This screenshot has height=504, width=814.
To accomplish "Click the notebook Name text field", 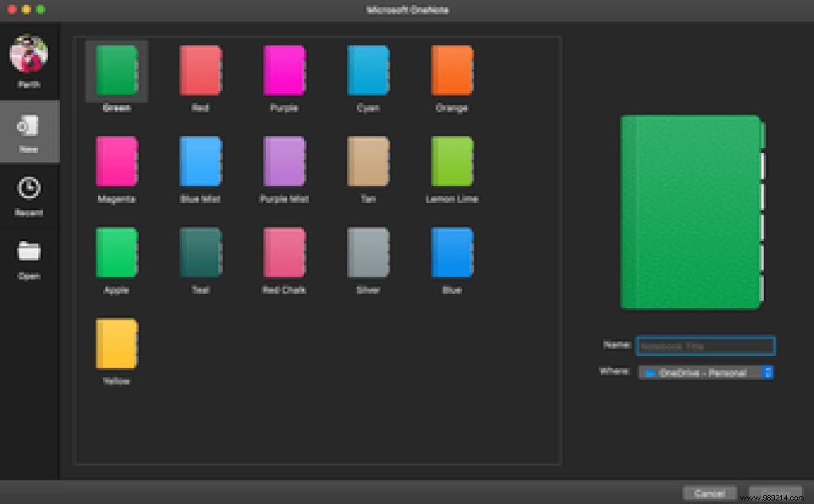I will 705,346.
